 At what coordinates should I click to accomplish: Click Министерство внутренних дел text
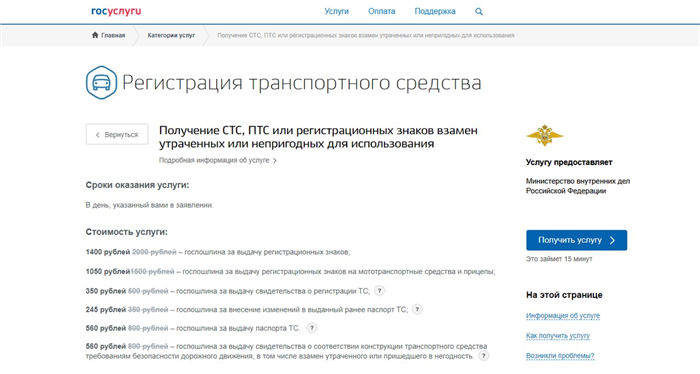tap(578, 186)
